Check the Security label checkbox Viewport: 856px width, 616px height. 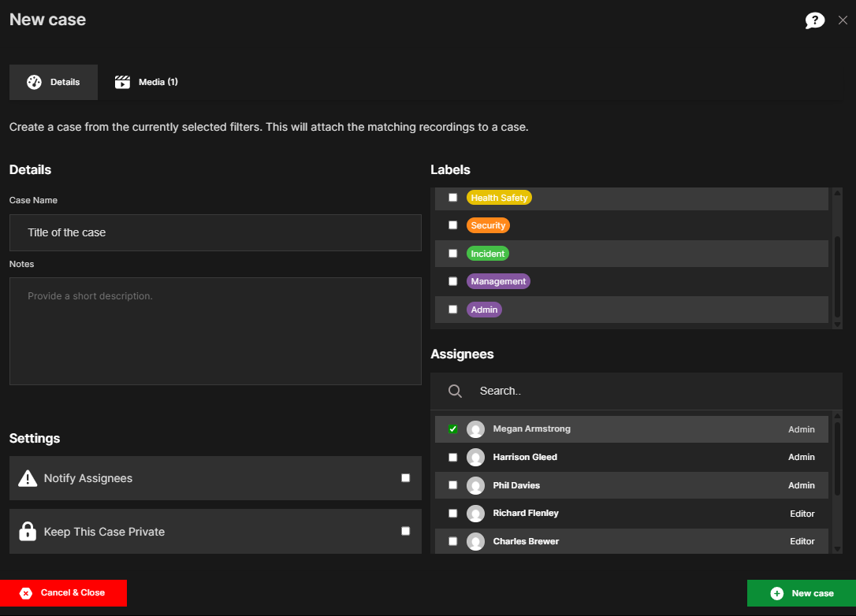click(452, 225)
